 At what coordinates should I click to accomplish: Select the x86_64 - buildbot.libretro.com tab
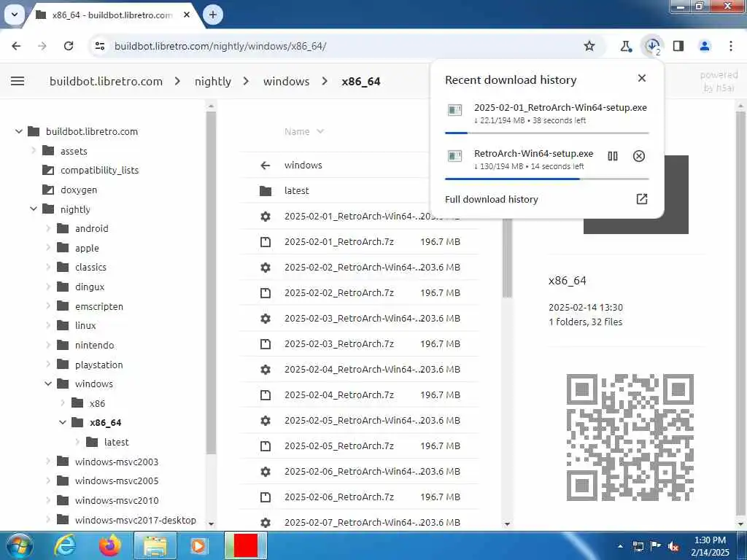pos(112,15)
